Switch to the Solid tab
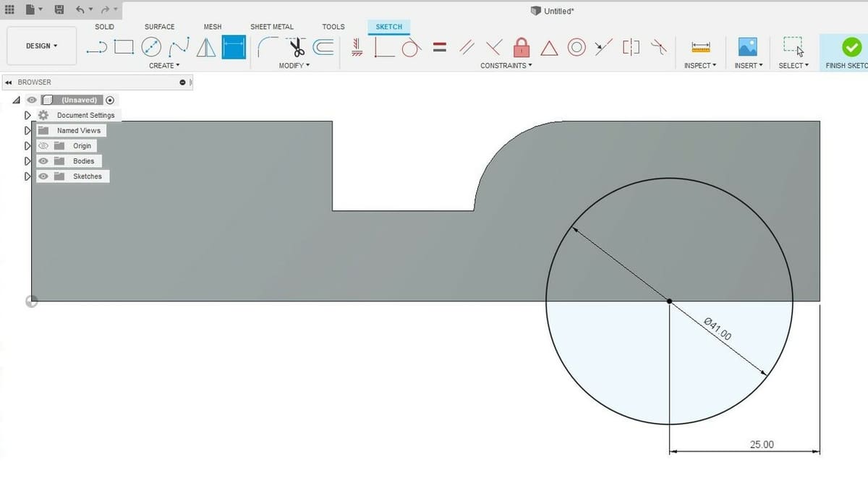 click(104, 27)
